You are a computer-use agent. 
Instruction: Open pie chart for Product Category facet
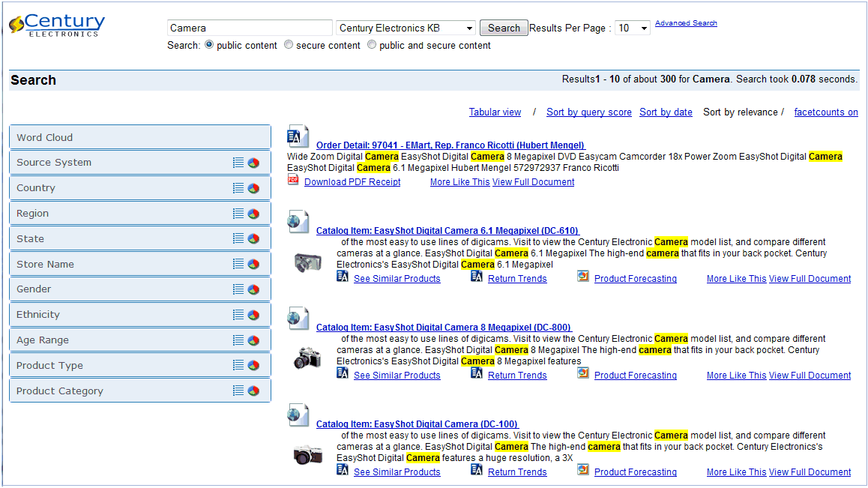coord(253,391)
